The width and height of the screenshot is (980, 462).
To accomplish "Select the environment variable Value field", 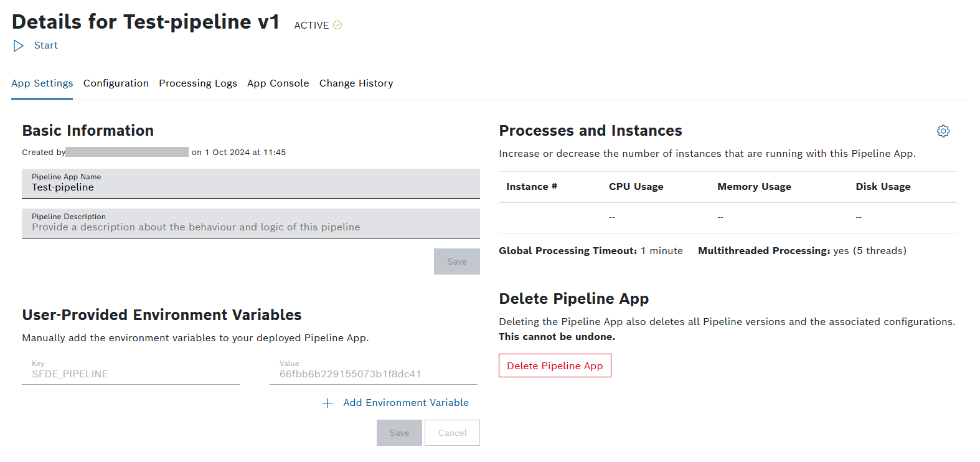I will (x=373, y=374).
